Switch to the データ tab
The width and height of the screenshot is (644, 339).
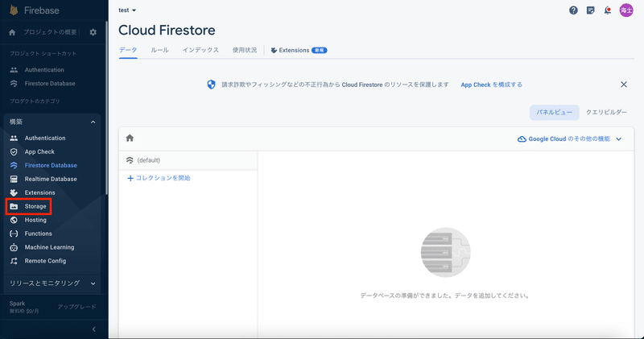(x=128, y=50)
